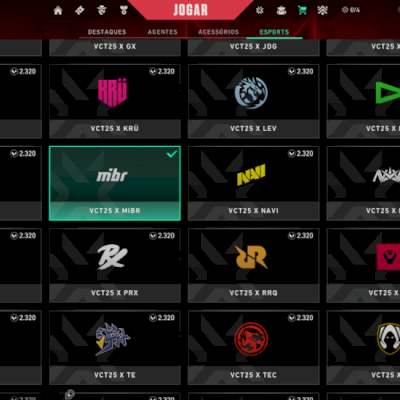The width and height of the screenshot is (400, 400).
Task: Choose the VCT25 X PRX bundle
Action: [x=115, y=265]
